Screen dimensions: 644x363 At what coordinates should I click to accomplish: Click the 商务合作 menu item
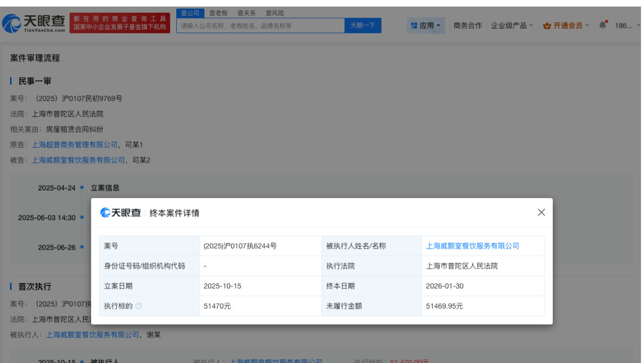click(x=467, y=25)
